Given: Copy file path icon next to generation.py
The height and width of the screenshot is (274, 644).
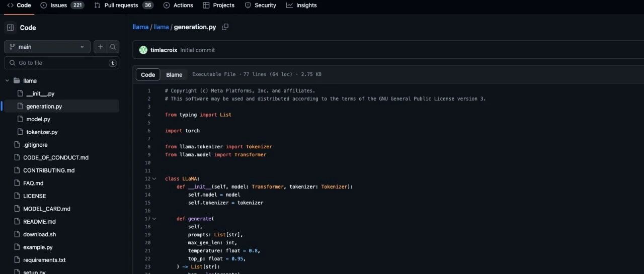Looking at the screenshot, I should click(x=225, y=27).
